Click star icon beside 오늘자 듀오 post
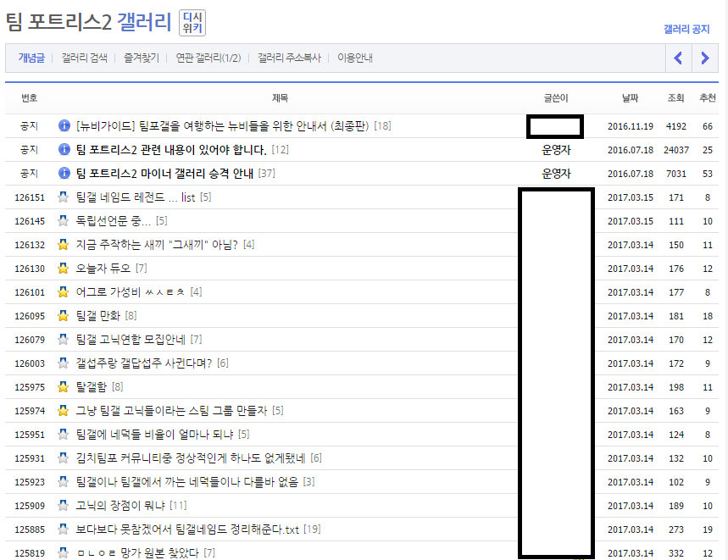 pyautogui.click(x=63, y=269)
